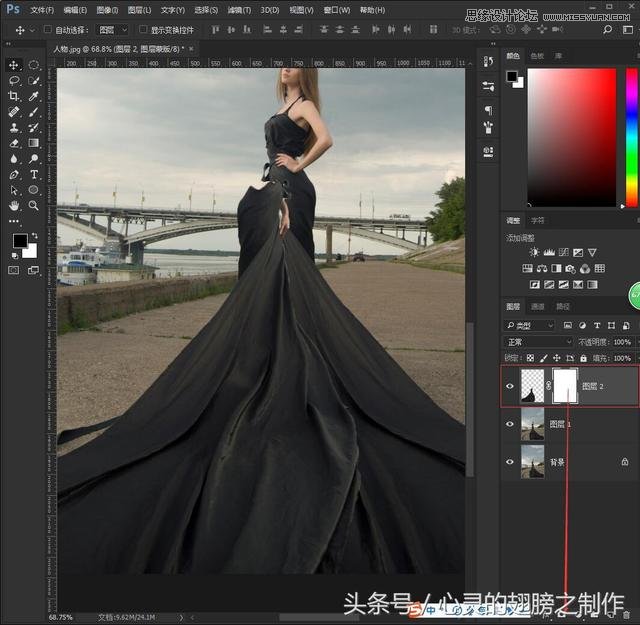Select the Pen tool
This screenshot has height=625, width=640.
coord(14,174)
